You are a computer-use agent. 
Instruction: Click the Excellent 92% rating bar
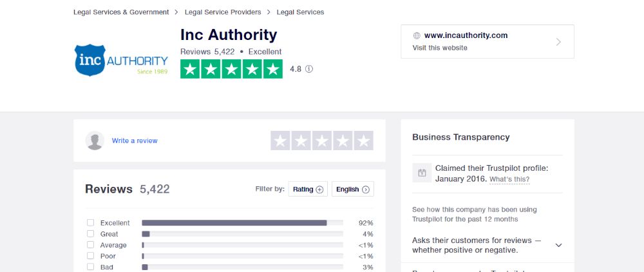[x=242, y=223]
